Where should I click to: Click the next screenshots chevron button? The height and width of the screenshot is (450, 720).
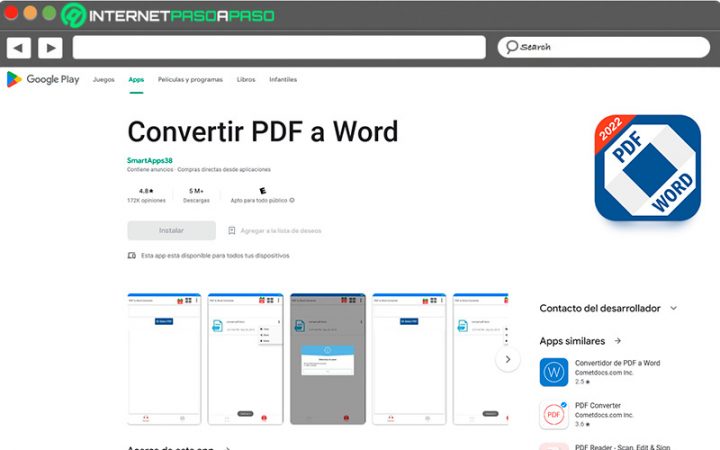508,359
